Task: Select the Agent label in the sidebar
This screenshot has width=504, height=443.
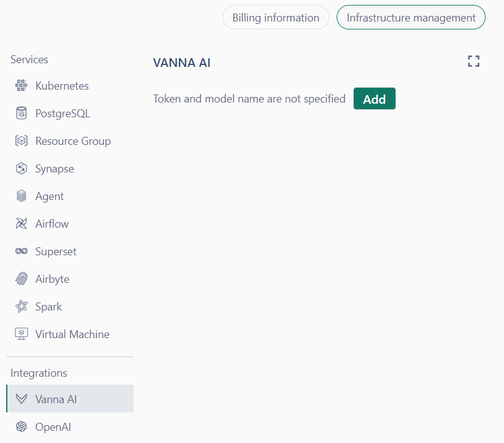Action: point(50,196)
